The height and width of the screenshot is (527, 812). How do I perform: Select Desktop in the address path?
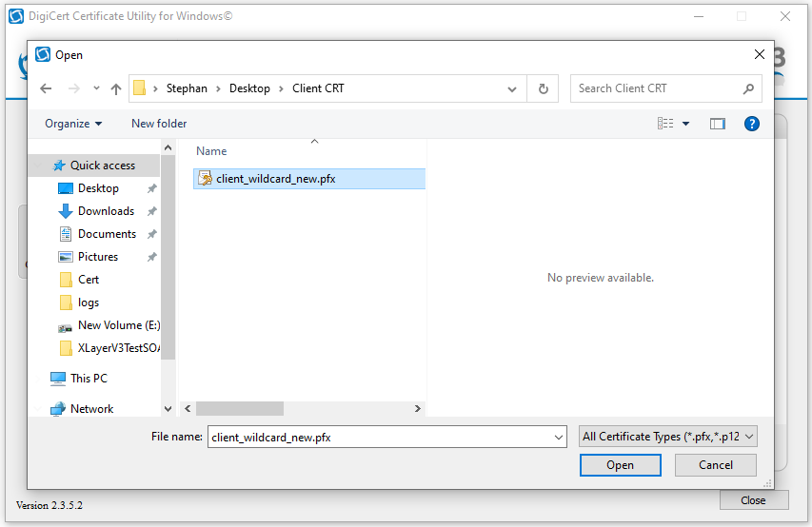click(x=249, y=88)
